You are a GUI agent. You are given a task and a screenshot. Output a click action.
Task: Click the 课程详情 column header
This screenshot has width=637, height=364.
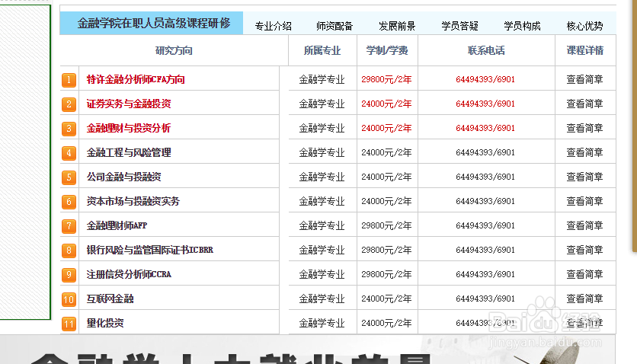[585, 51]
